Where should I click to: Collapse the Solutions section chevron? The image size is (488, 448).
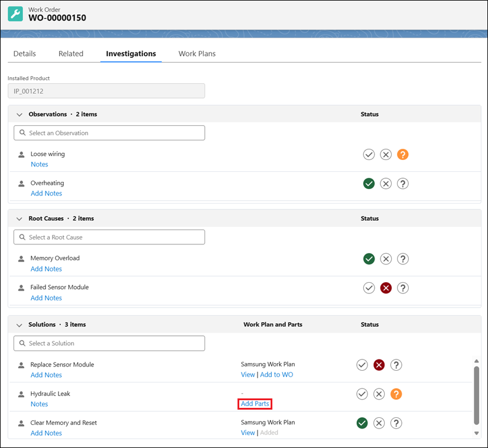19,325
